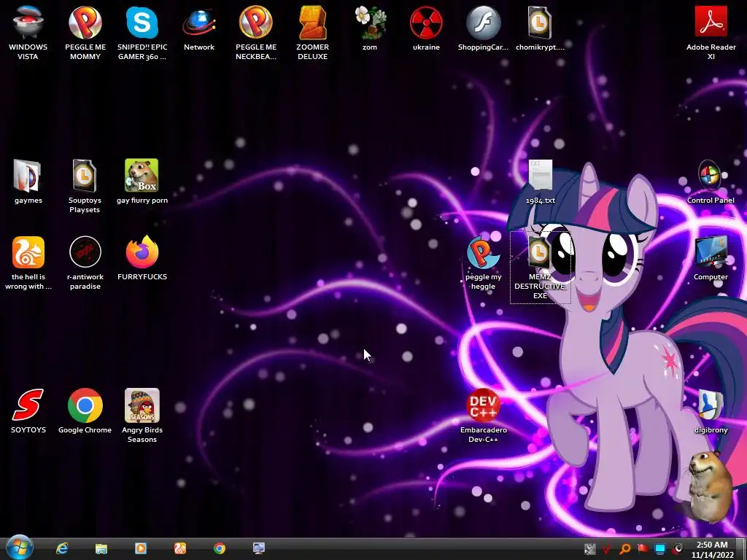Select the MEMZ DESTRUCTIVE.EXE icon
The image size is (747, 560).
tap(541, 268)
